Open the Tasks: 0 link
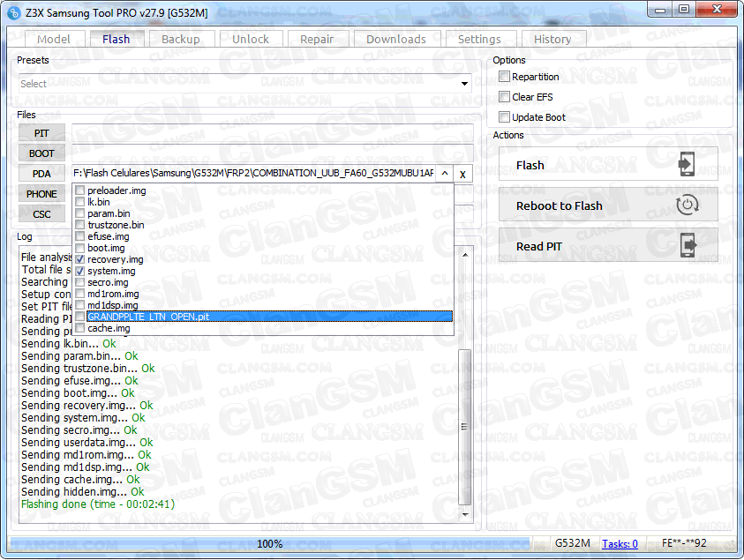This screenshot has height=560, width=744. coord(620,544)
